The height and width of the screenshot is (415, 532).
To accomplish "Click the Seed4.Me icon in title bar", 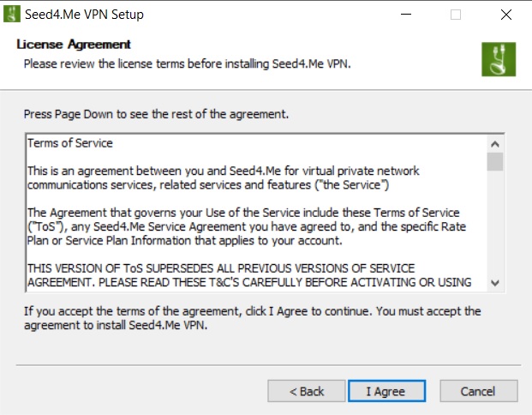I will click(12, 15).
